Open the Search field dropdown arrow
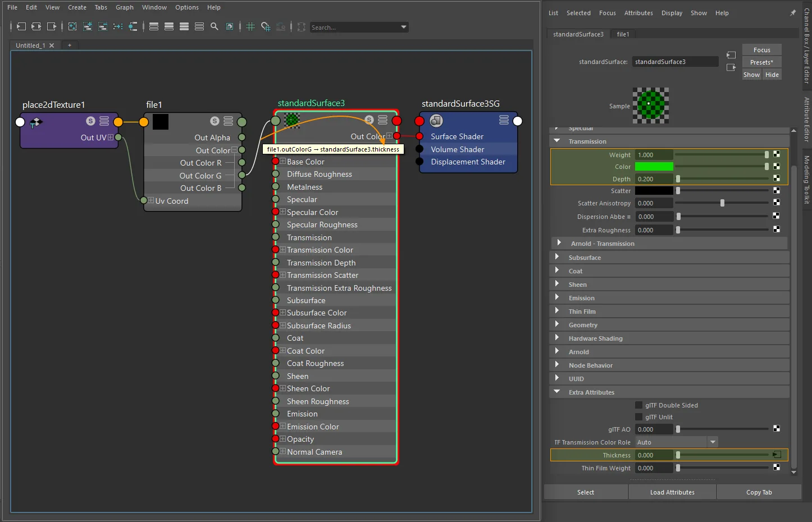812x522 pixels. click(x=403, y=27)
